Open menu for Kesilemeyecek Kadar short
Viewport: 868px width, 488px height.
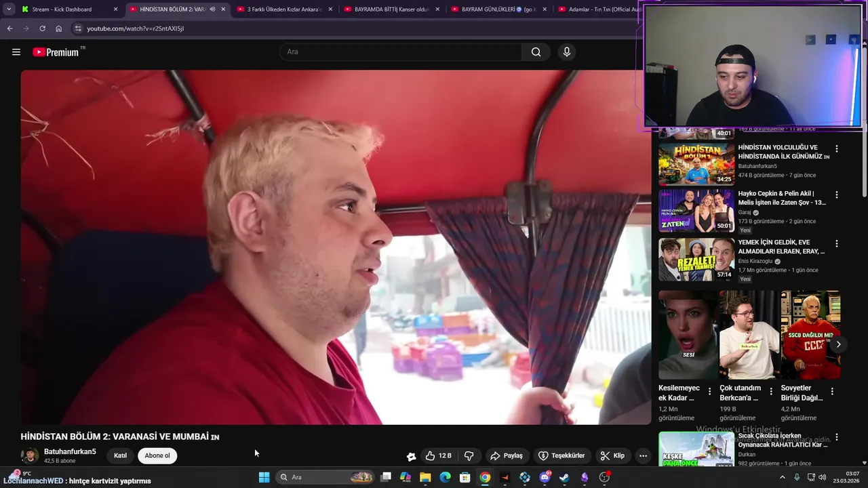point(709,391)
